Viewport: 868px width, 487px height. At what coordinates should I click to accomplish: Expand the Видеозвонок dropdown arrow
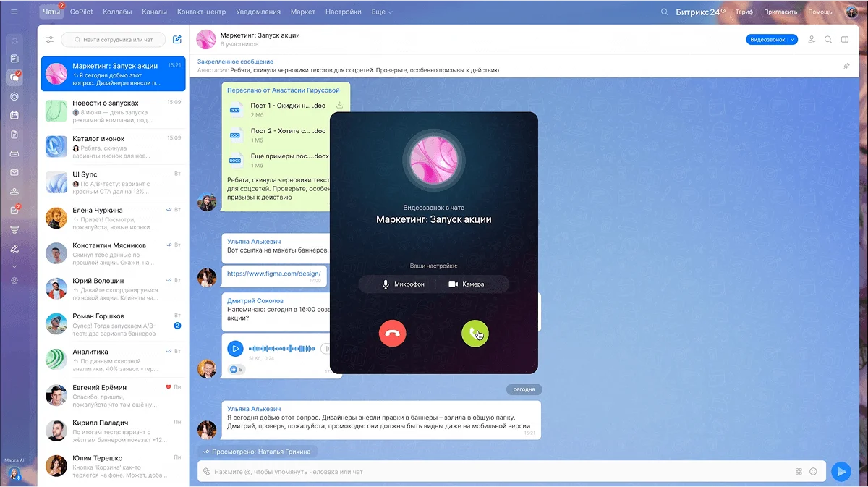(793, 40)
